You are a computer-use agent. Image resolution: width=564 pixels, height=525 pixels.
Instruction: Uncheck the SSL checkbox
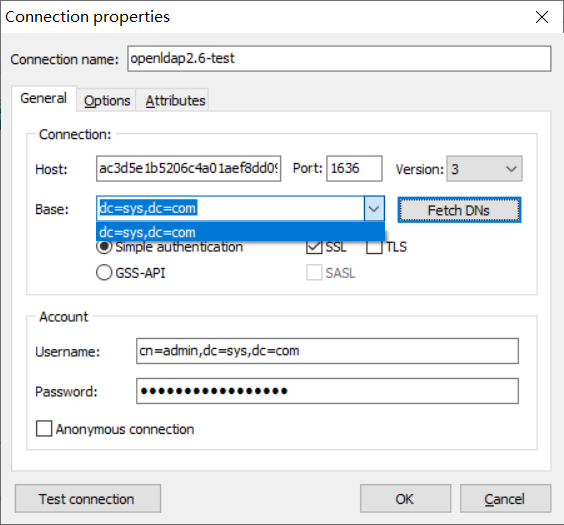[x=314, y=247]
